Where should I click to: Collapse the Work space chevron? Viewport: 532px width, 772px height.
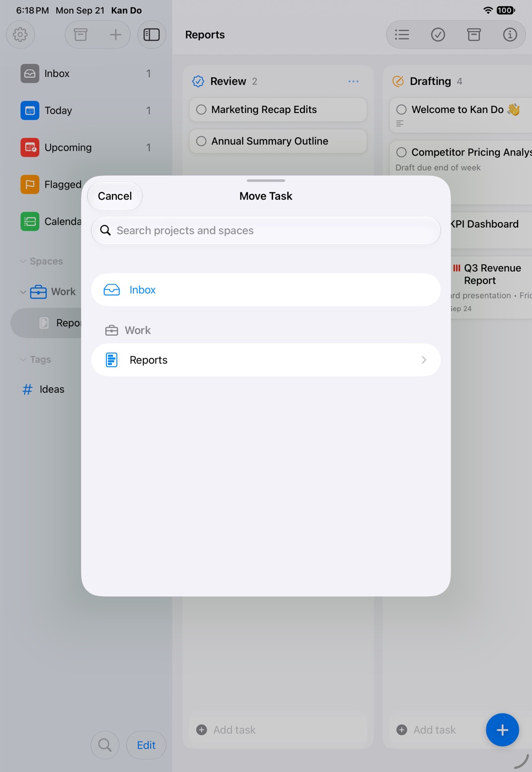click(x=23, y=292)
